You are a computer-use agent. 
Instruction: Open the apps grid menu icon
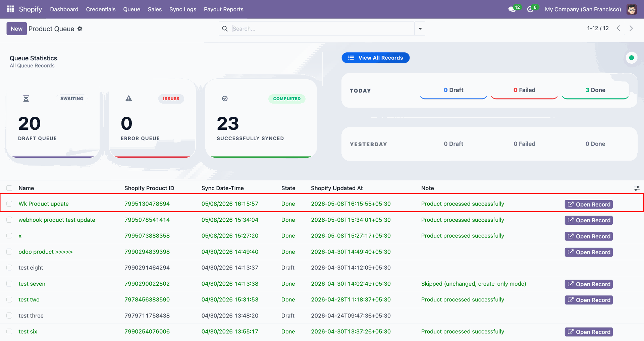(10, 9)
